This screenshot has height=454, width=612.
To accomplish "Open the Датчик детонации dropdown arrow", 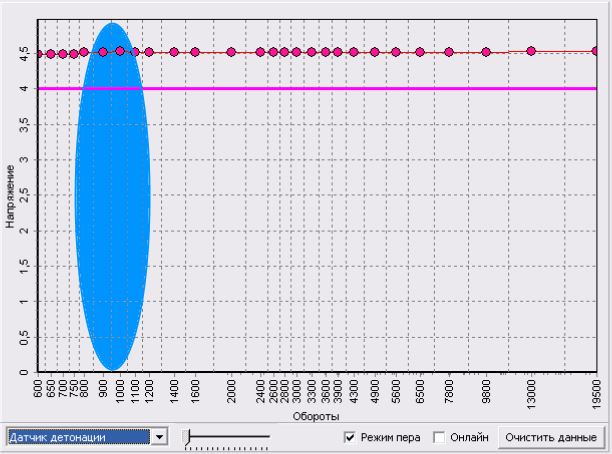I will [159, 437].
